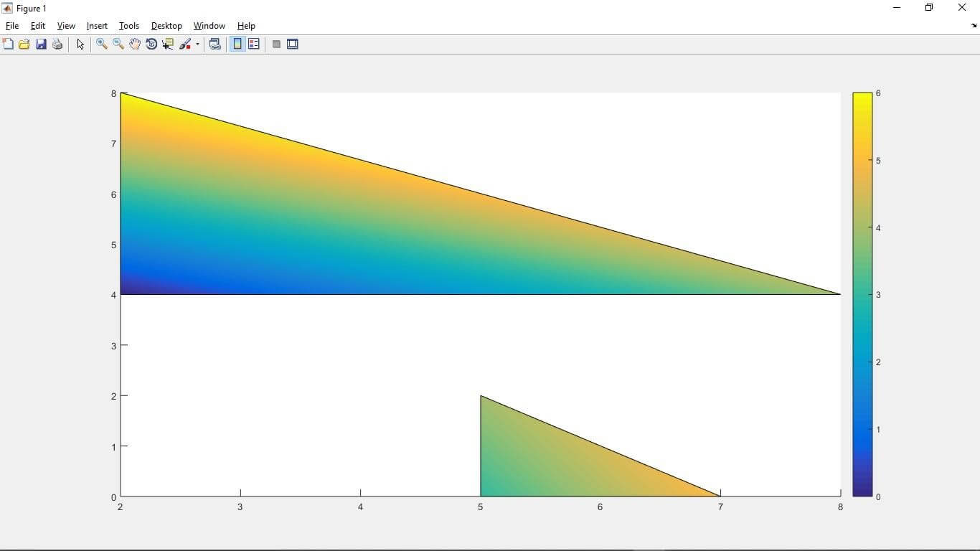Print the figure

[57, 44]
